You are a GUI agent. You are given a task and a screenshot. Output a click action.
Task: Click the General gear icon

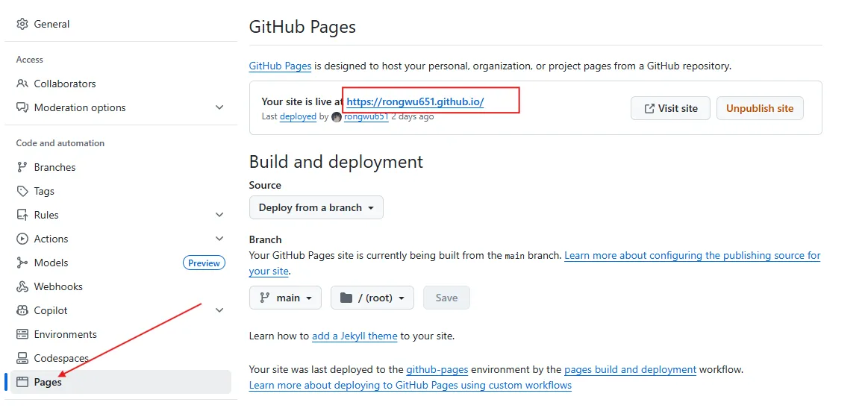tap(22, 24)
